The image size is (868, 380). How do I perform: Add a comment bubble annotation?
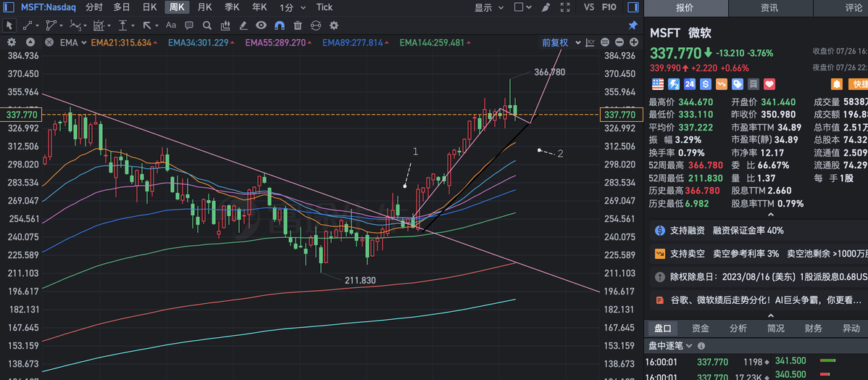189,25
